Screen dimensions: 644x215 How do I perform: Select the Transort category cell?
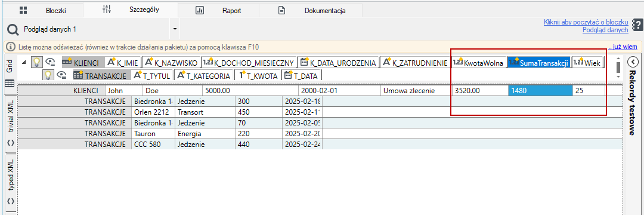pos(205,112)
